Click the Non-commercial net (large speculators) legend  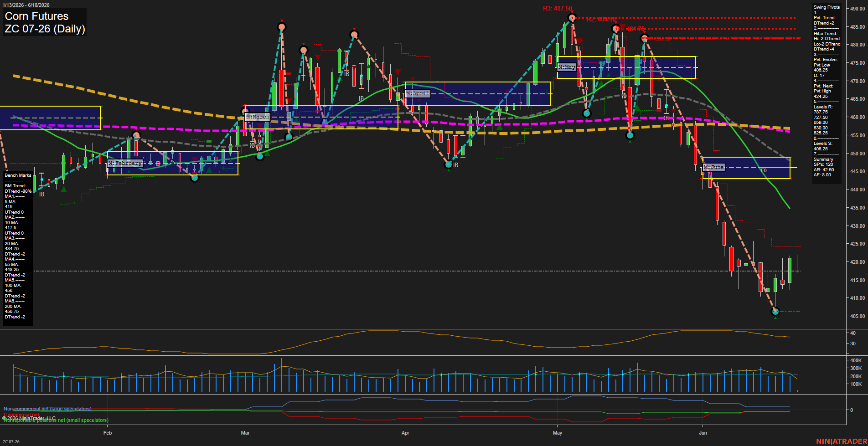coord(47,409)
